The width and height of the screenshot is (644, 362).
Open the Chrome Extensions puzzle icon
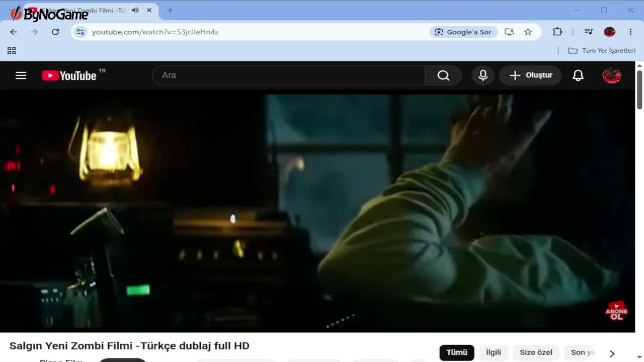tap(557, 32)
